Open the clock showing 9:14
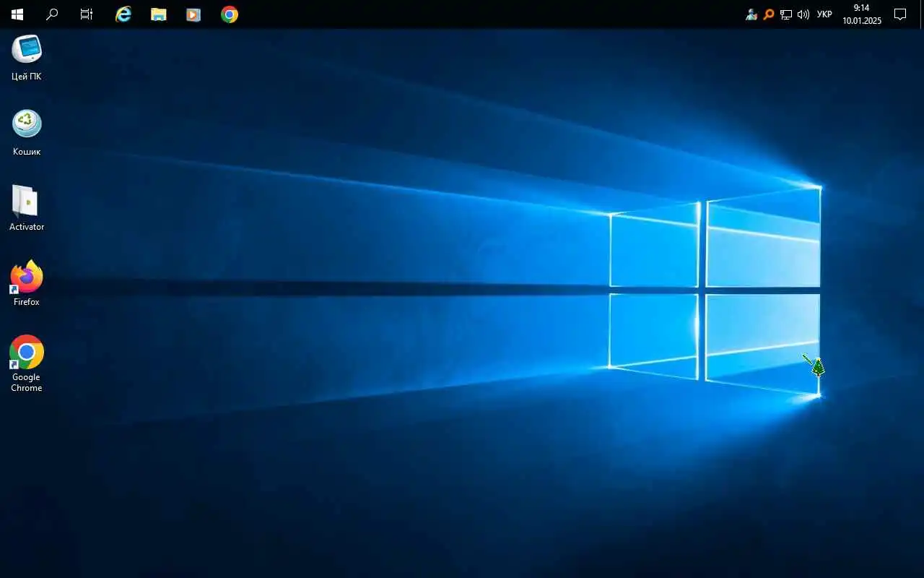Viewport: 924px width, 578px height. coord(862,14)
